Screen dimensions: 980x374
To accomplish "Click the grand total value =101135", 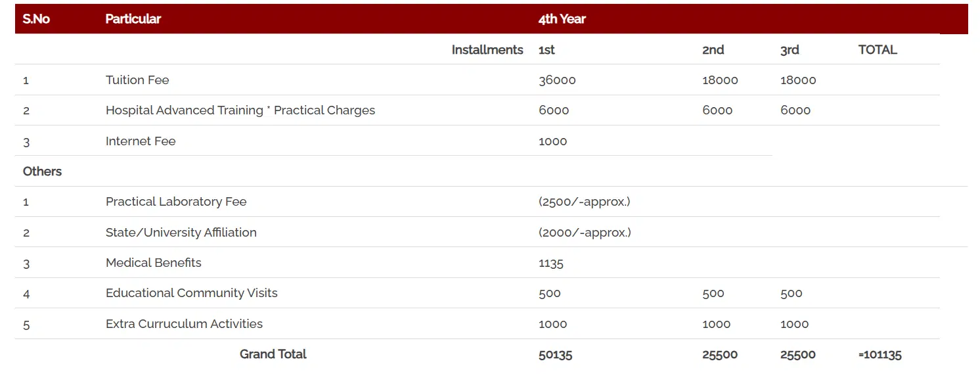I will click(x=880, y=355).
